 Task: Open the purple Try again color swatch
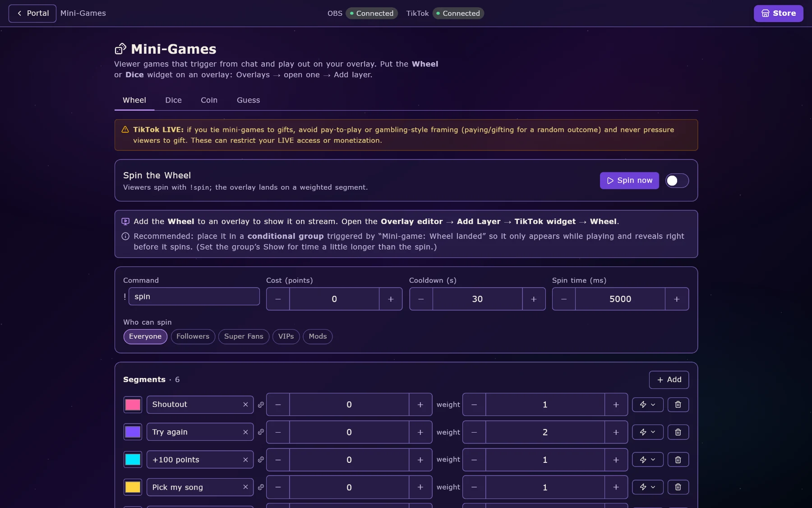pyautogui.click(x=133, y=432)
